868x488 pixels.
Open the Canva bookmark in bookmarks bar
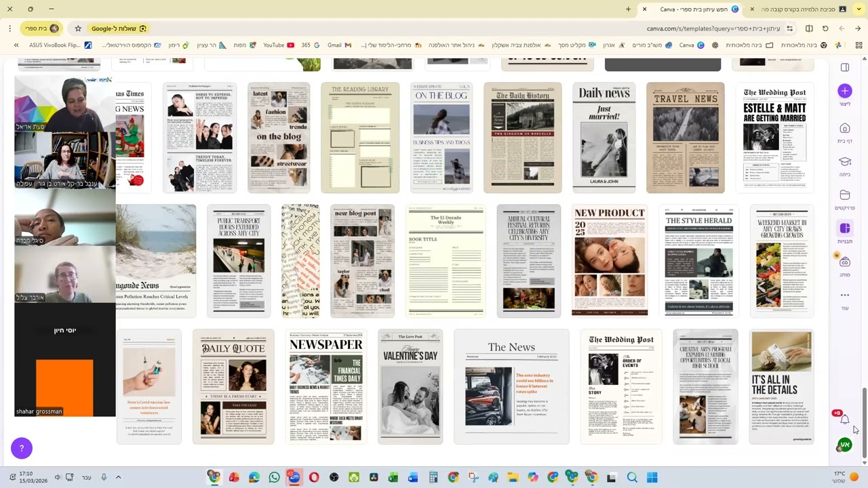pyautogui.click(x=692, y=45)
